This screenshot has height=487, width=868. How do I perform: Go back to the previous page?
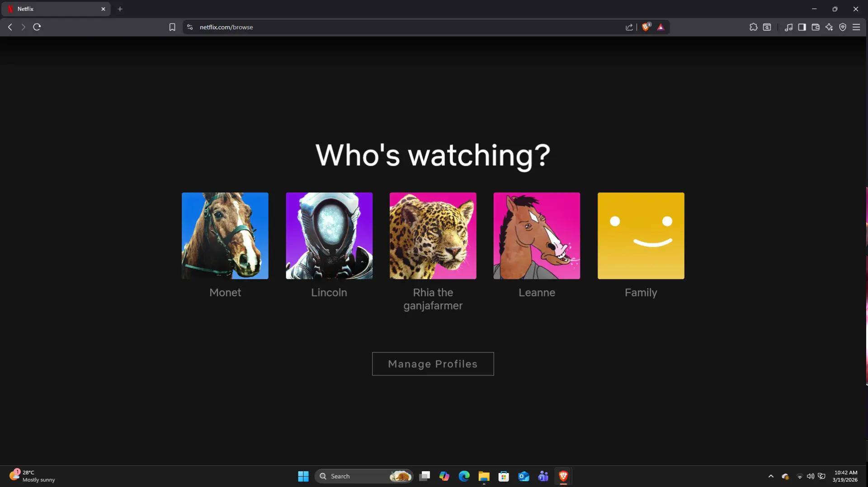[10, 27]
